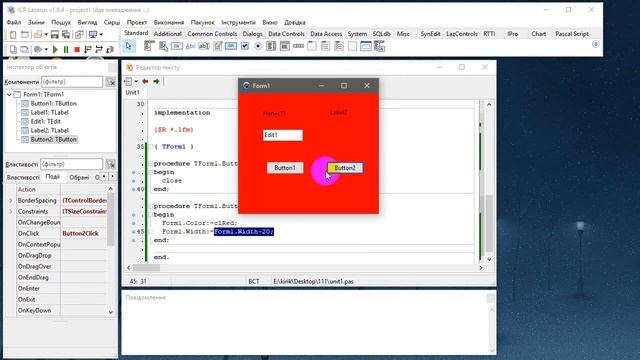Choose the TLabel (Abc) component icon
The image size is (640, 360).
pos(190,47)
